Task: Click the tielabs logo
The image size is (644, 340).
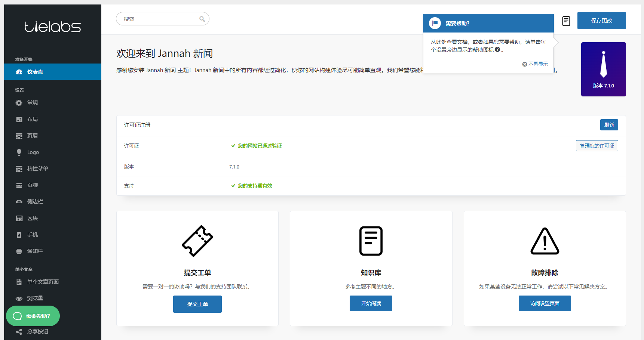Action: pos(53,27)
